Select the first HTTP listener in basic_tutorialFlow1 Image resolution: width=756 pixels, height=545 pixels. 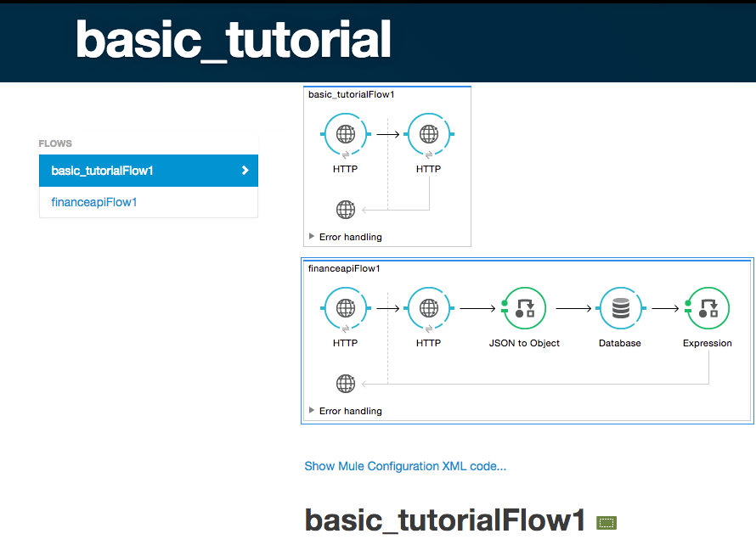pyautogui.click(x=345, y=133)
